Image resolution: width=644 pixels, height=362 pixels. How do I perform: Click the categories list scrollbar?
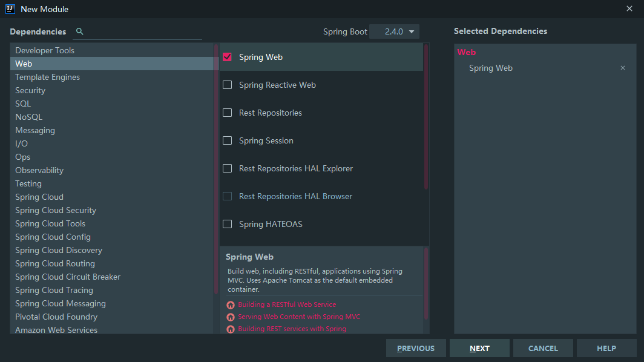point(216,169)
